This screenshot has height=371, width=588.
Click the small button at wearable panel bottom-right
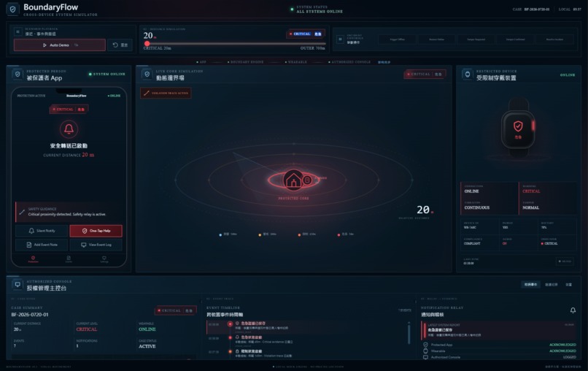565,261
